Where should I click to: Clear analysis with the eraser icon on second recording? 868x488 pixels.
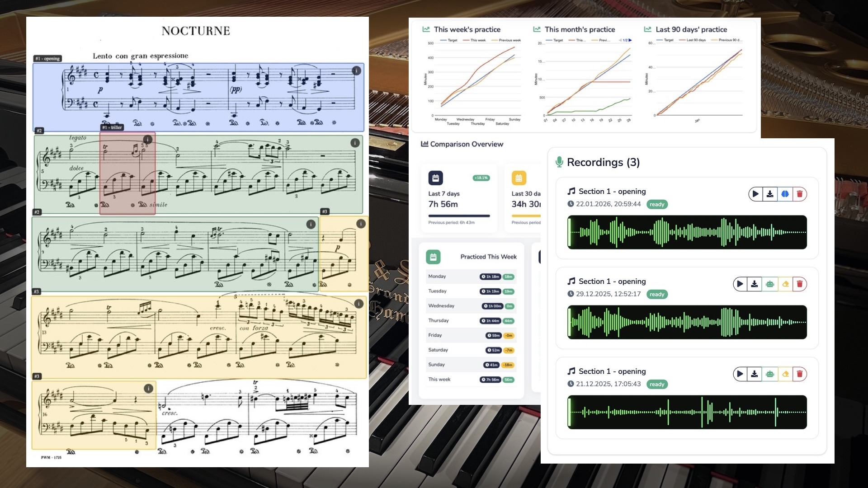point(786,284)
